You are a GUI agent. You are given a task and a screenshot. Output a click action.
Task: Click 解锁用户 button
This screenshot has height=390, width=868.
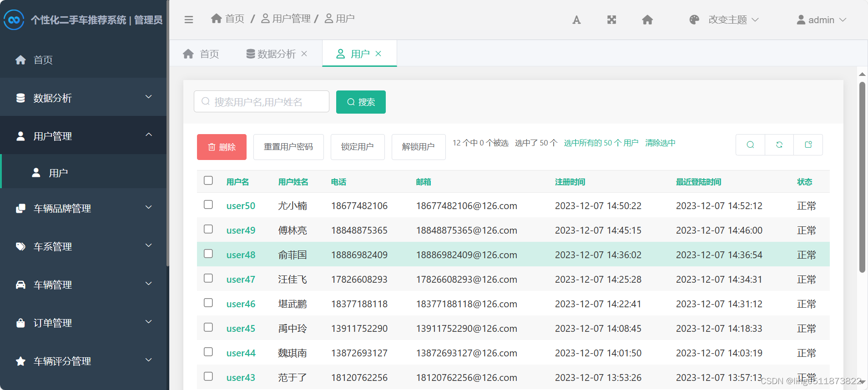tap(419, 147)
